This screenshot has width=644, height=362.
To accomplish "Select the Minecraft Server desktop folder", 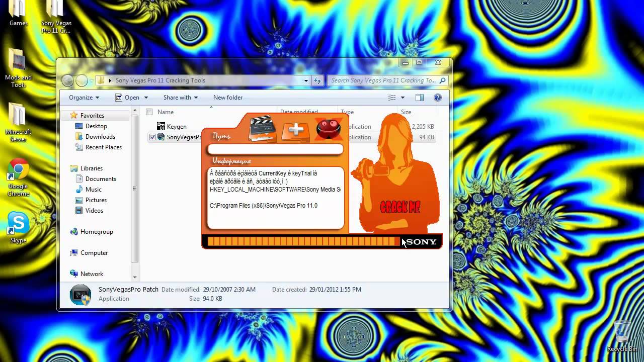I will [x=18, y=122].
